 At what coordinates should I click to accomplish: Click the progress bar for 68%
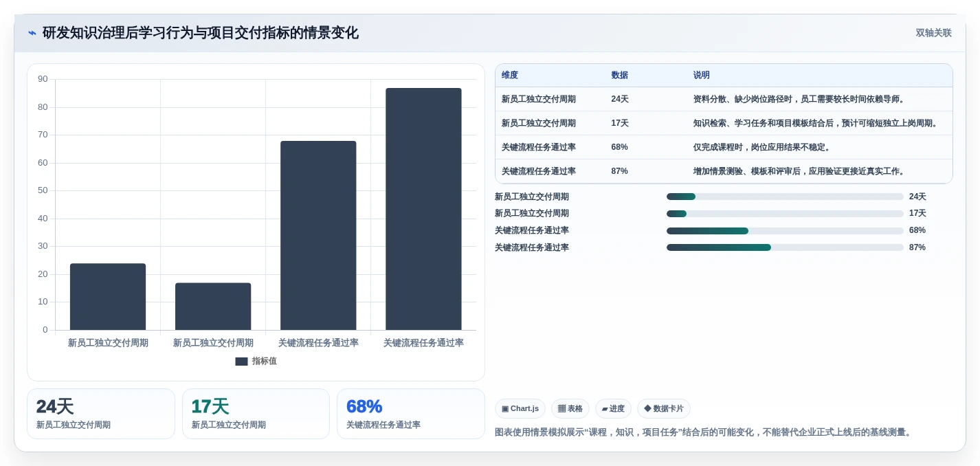click(x=785, y=231)
